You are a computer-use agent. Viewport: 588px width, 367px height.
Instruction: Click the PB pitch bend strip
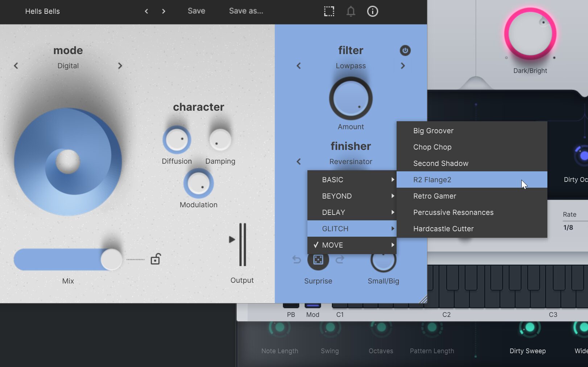pyautogui.click(x=291, y=305)
